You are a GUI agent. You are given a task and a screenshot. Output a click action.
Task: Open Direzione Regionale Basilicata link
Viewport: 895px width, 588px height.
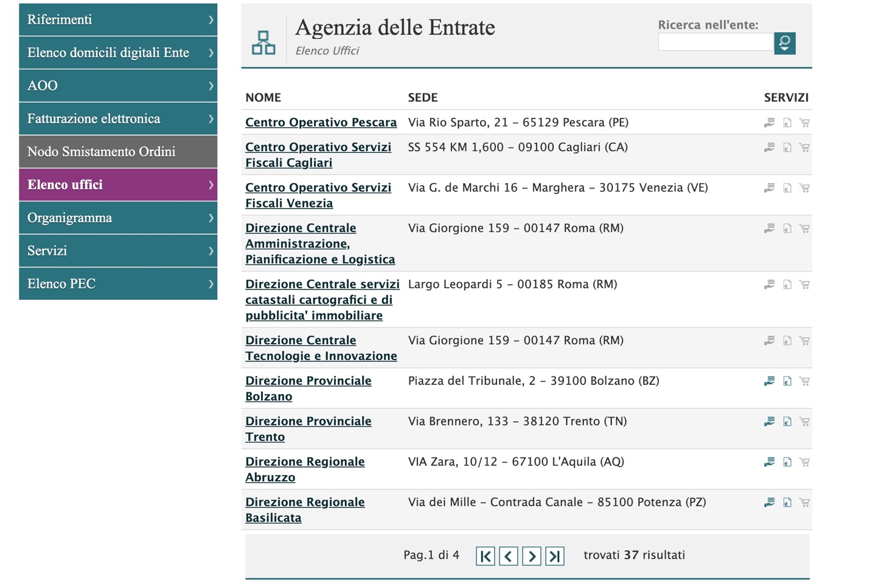305,510
